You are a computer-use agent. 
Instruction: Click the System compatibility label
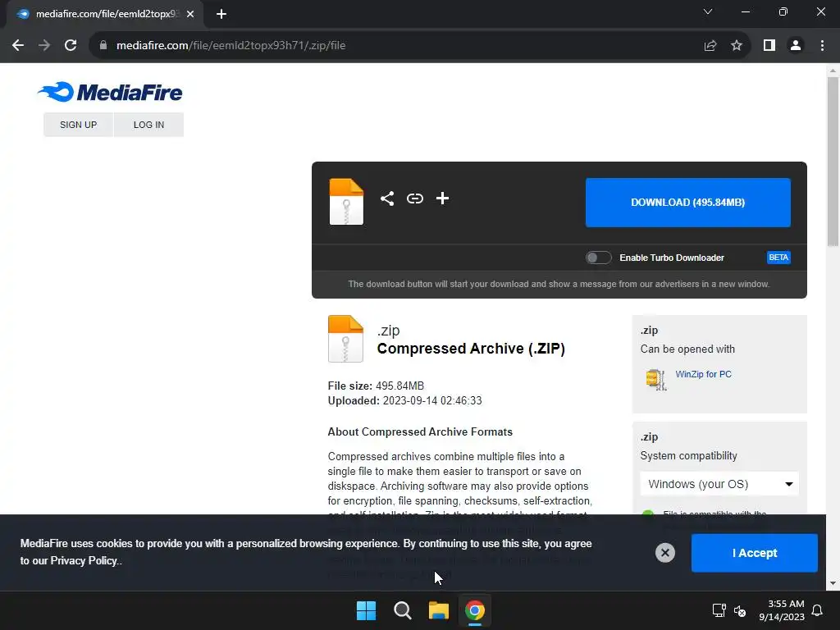point(688,456)
